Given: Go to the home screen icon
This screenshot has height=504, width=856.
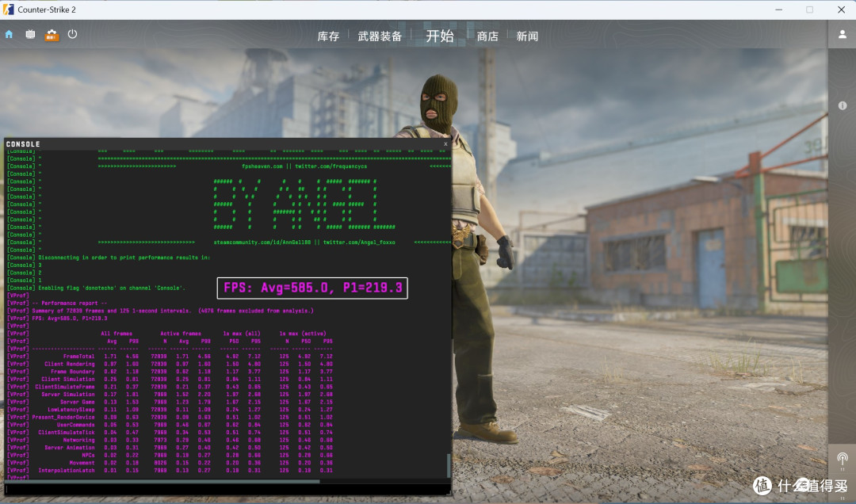Looking at the screenshot, I should [9, 34].
